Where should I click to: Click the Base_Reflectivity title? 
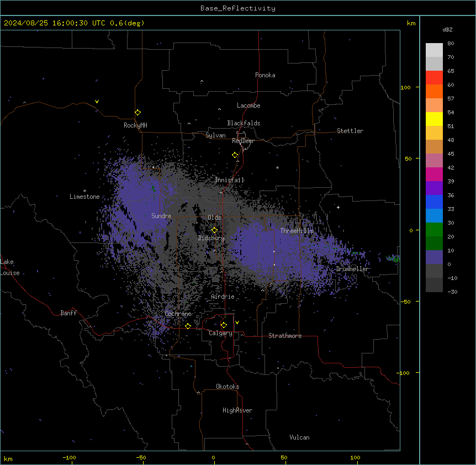(x=238, y=8)
